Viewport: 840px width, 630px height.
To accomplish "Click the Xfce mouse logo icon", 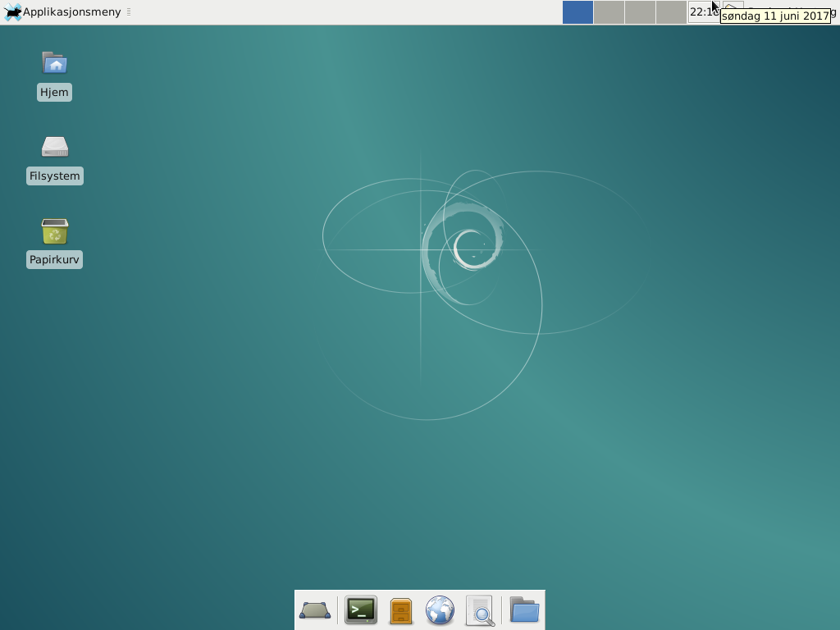I will click(x=12, y=11).
